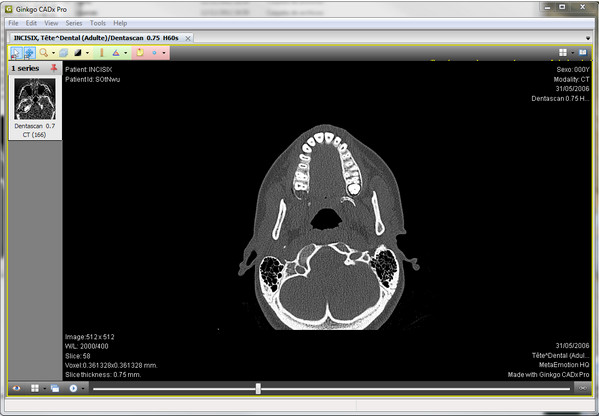This screenshot has width=599, height=416.
Task: Open the Series menu
Action: (74, 23)
